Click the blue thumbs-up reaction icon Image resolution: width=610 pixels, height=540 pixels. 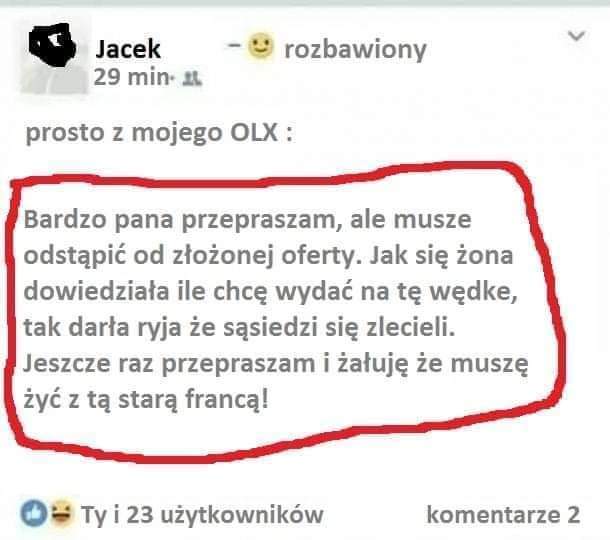(34, 513)
